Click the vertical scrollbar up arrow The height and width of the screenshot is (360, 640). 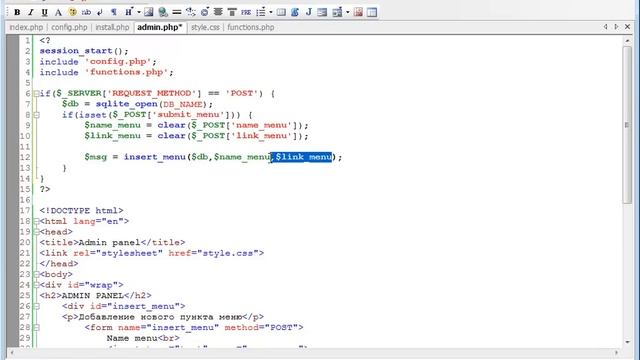pyautogui.click(x=627, y=40)
